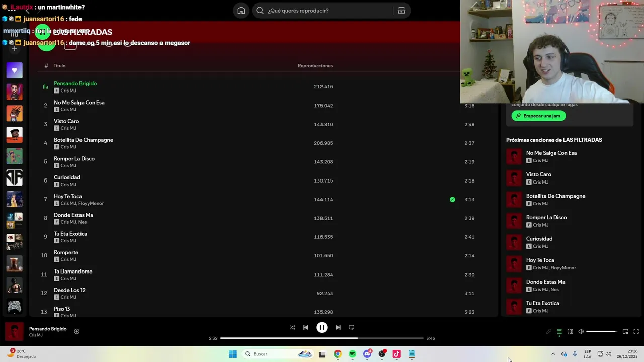The image size is (644, 362).
Task: Open the lyrics microphone icon
Action: pos(549,331)
